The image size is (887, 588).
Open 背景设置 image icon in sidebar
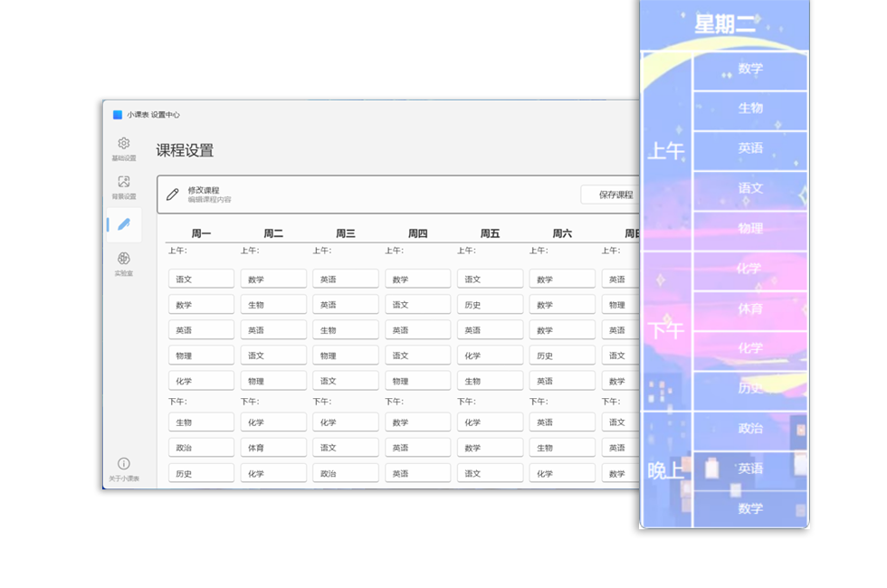124,183
